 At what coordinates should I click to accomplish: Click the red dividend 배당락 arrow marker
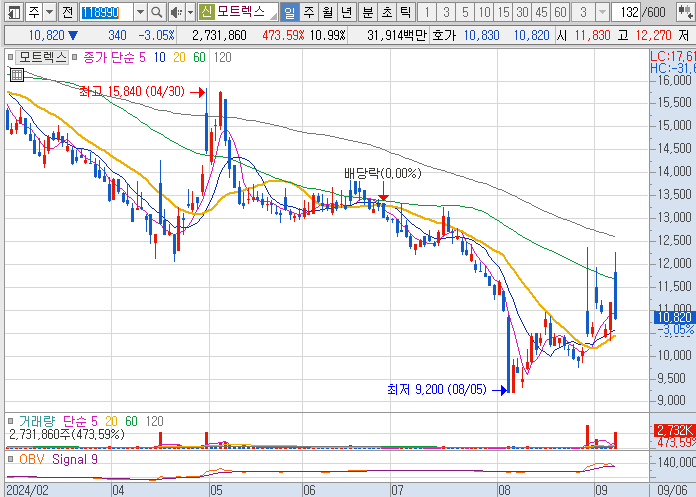coord(383,191)
